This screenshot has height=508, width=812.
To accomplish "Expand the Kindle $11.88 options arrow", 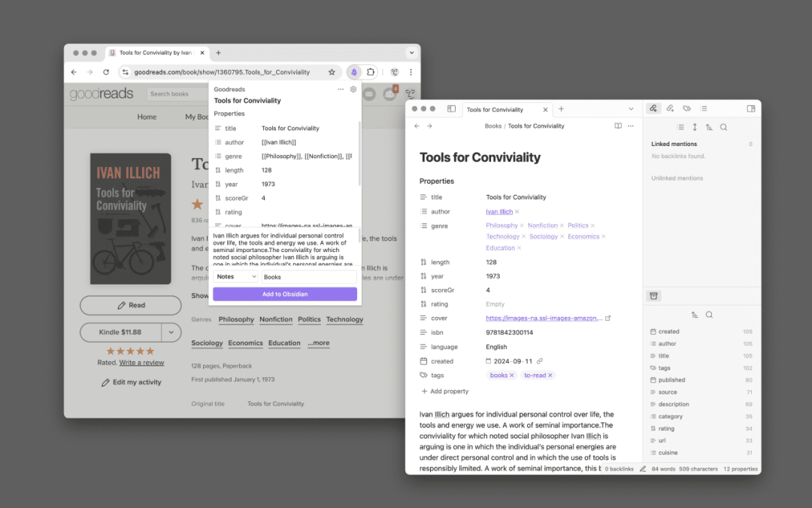I will (171, 332).
